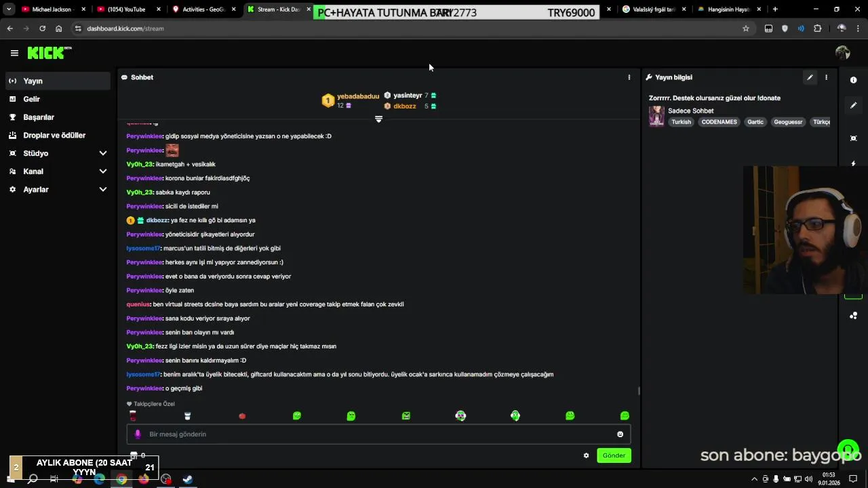Open Windows notification center
The image size is (868, 488).
point(853,479)
